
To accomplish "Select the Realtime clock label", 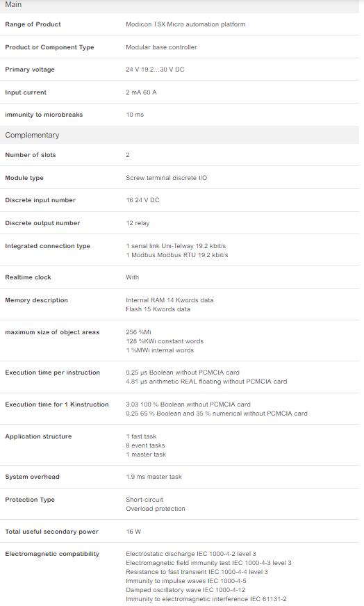I will point(28,277).
